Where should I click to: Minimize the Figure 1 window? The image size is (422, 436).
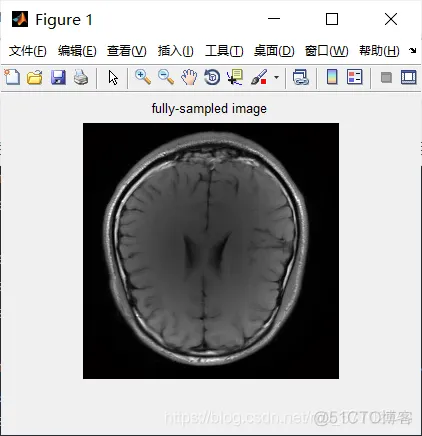coord(274,19)
